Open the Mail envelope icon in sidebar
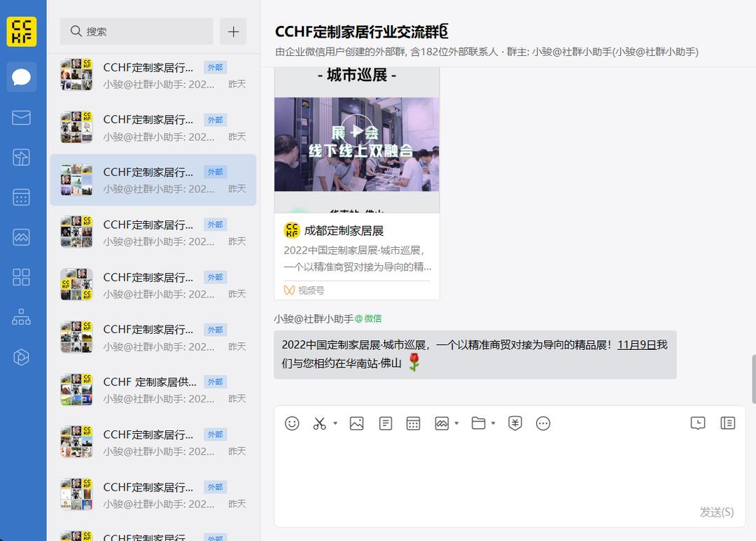 (x=22, y=117)
